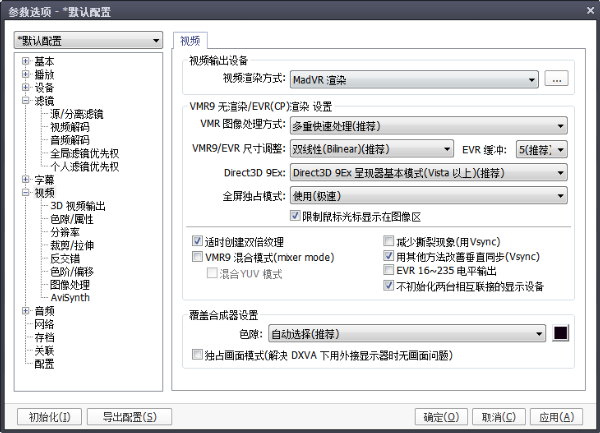The width and height of the screenshot is (600, 433).
Task: Toggle 适时创建双倍纹理 checkbox
Action: pos(196,242)
